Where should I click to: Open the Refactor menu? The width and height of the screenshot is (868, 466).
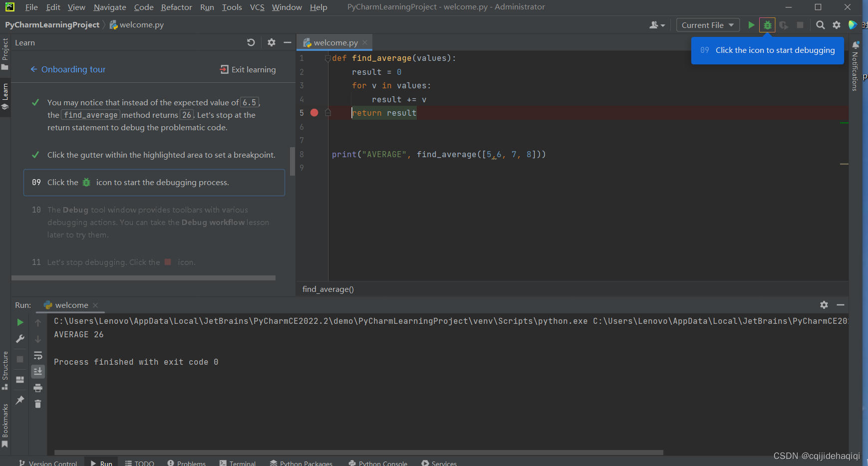[176, 7]
